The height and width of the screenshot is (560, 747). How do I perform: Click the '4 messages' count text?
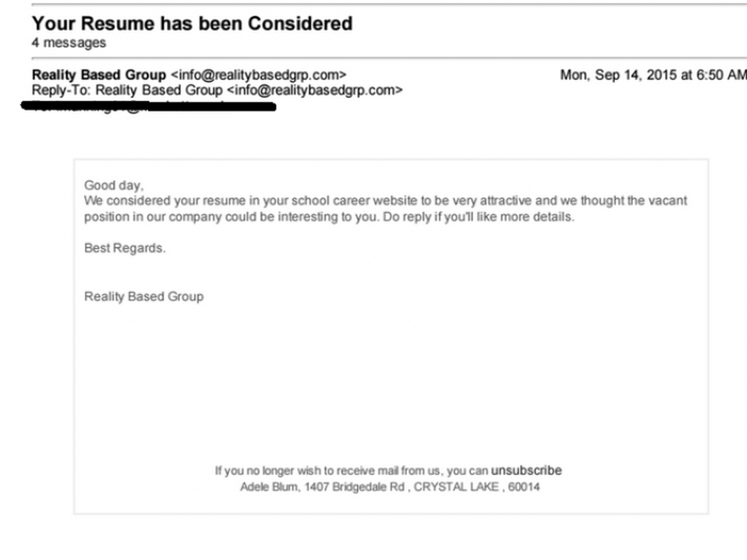click(x=68, y=43)
